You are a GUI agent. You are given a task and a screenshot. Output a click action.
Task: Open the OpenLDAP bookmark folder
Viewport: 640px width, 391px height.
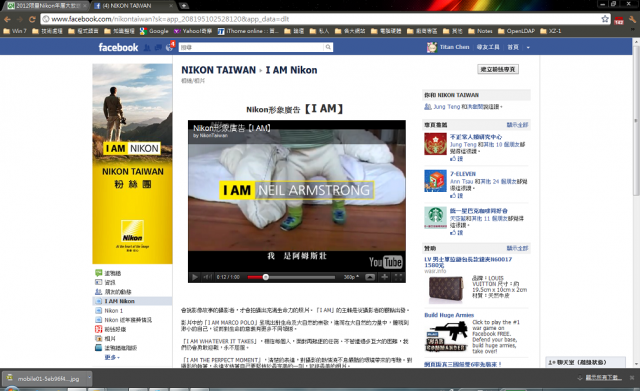516,31
